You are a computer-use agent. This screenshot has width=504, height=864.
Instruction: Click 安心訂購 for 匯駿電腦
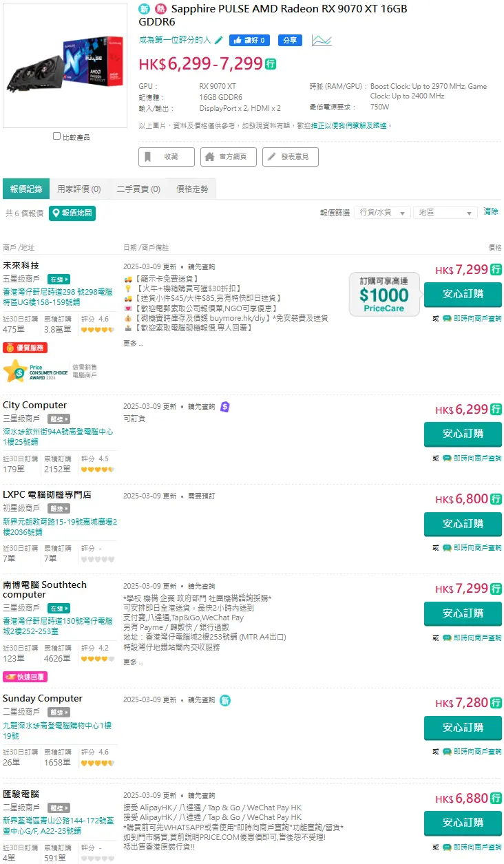click(x=463, y=823)
